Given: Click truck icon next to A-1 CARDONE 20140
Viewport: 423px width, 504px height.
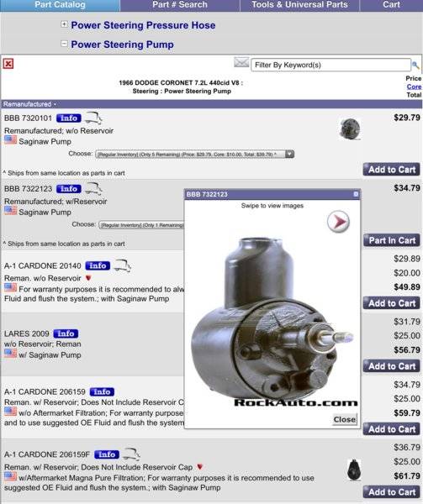Looking at the screenshot, I should pos(123,265).
